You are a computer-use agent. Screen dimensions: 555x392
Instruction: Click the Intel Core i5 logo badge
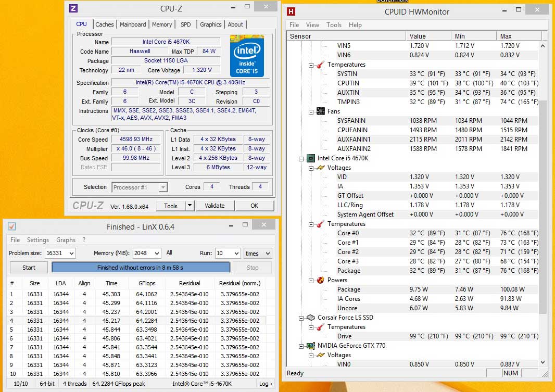pos(247,56)
